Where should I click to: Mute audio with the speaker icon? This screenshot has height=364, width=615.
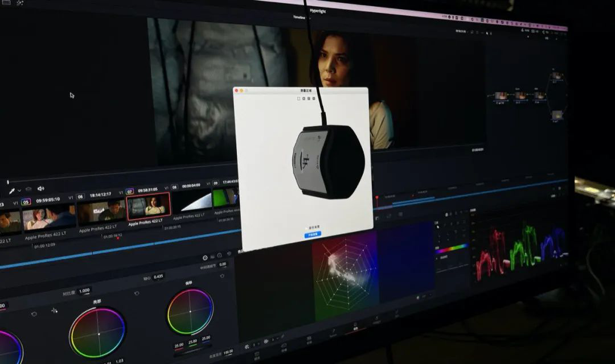tap(41, 189)
